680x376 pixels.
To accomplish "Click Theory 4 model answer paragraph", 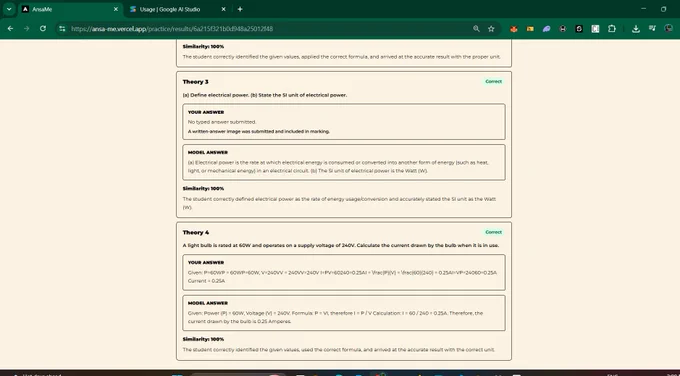I will 335,317.
